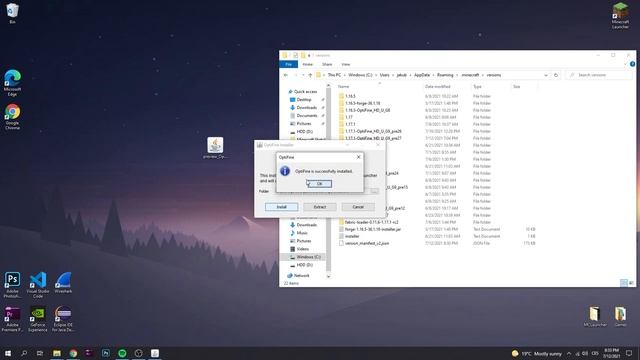The height and width of the screenshot is (360, 640).
Task: Open Visual Studio Code desktop shortcut
Action: [x=38, y=285]
